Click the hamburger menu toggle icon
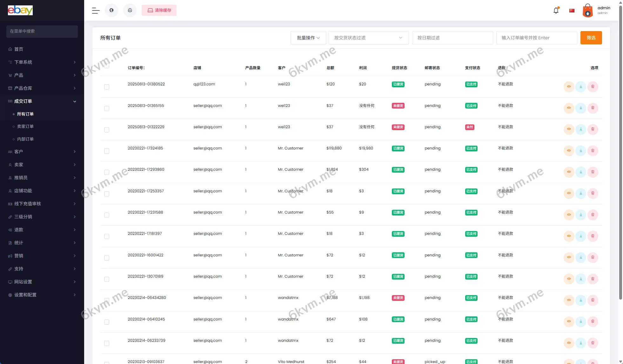 (x=95, y=10)
